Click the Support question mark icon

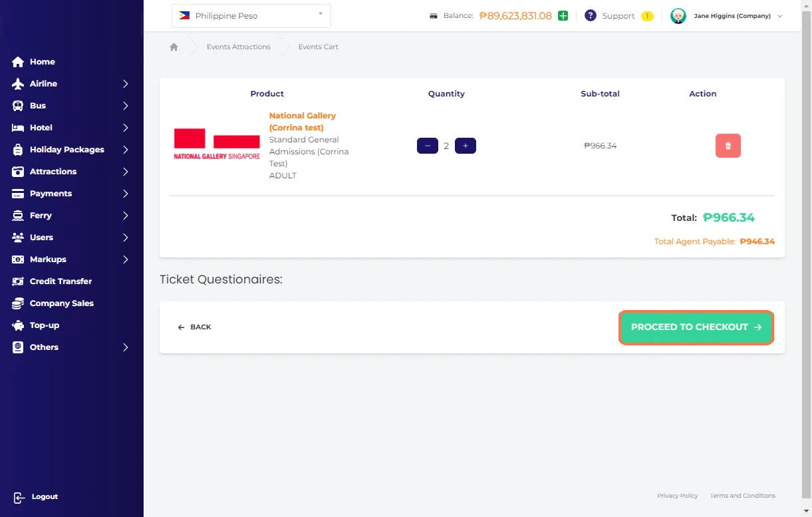pos(590,16)
